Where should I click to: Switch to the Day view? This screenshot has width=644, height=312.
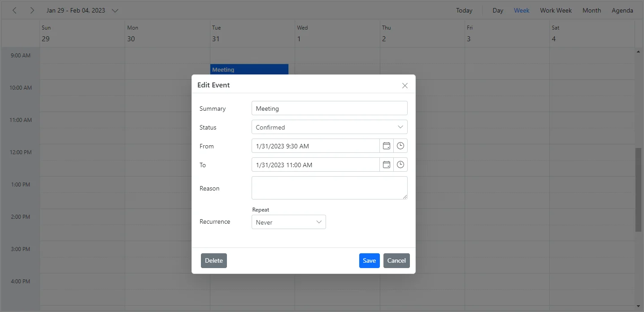click(498, 10)
